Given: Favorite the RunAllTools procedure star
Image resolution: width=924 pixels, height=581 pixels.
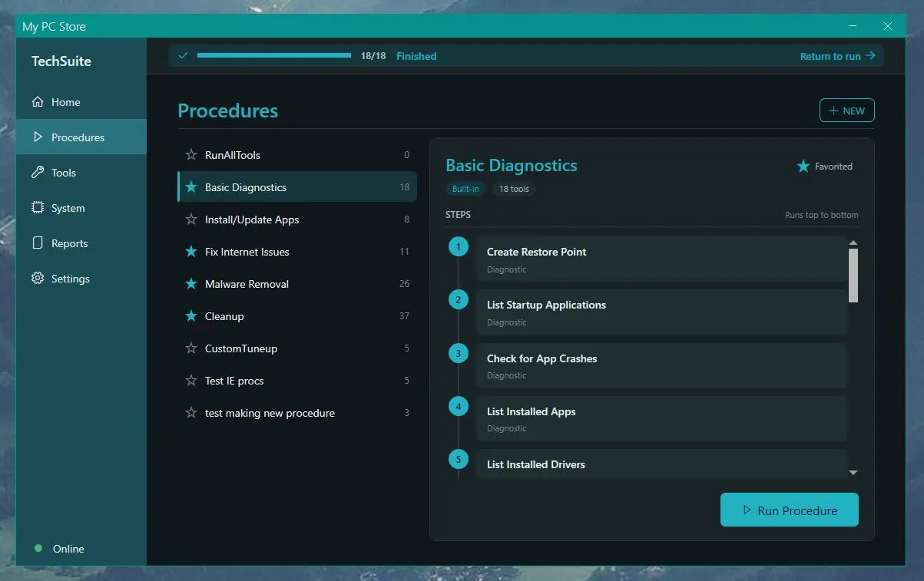Looking at the screenshot, I should 191,155.
